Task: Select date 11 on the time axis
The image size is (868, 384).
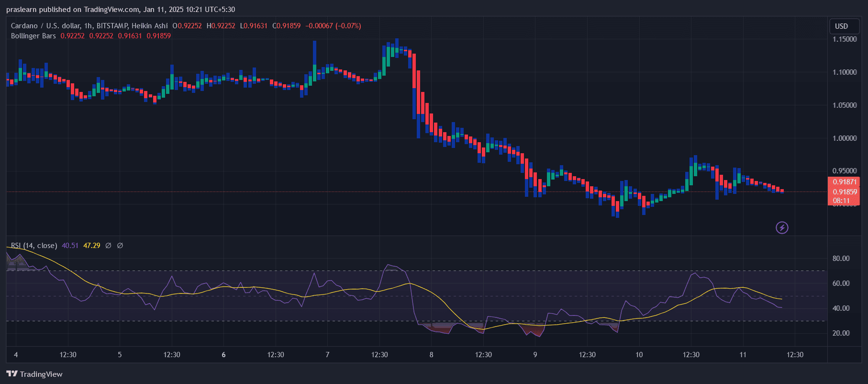Action: coord(743,355)
